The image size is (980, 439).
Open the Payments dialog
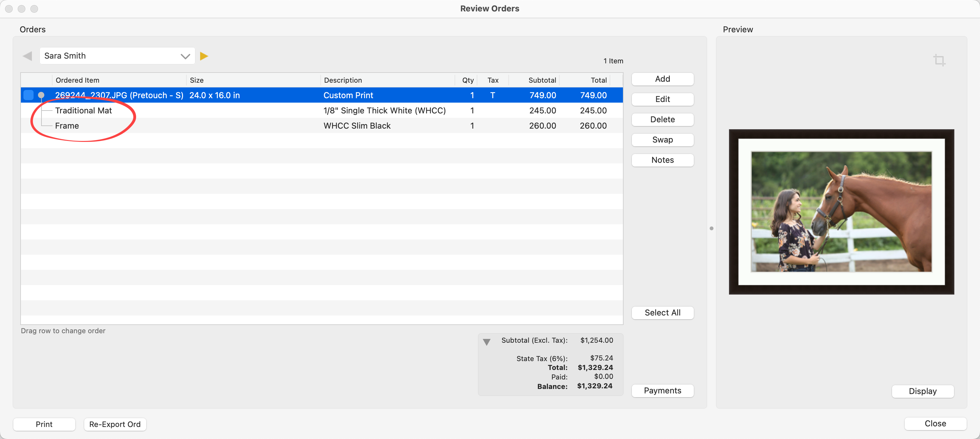(662, 390)
